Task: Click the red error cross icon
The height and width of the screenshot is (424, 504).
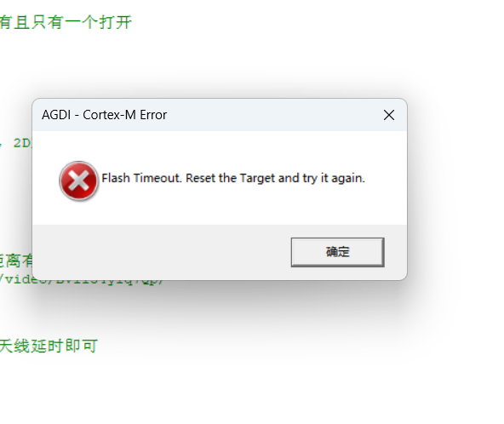Action: [x=78, y=181]
